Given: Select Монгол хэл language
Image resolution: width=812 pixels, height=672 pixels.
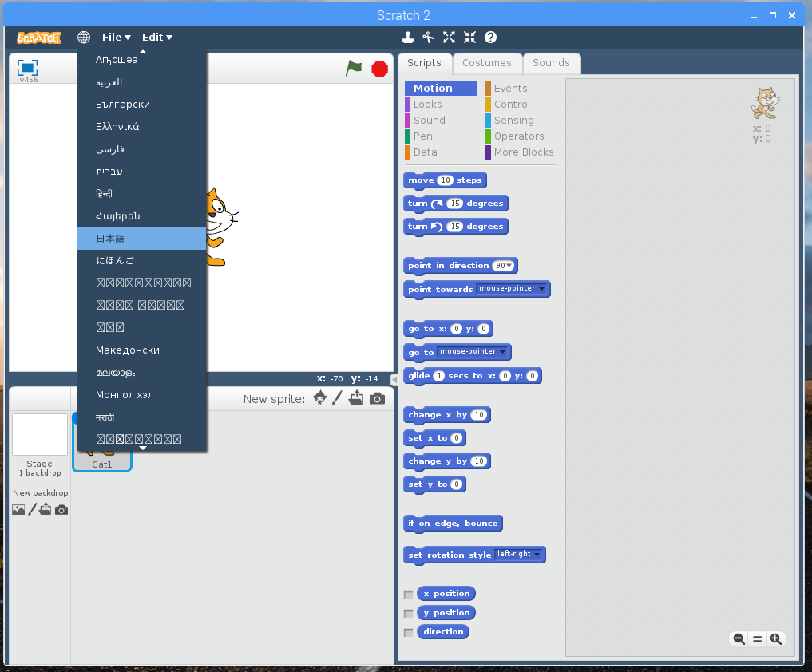Looking at the screenshot, I should (141, 394).
